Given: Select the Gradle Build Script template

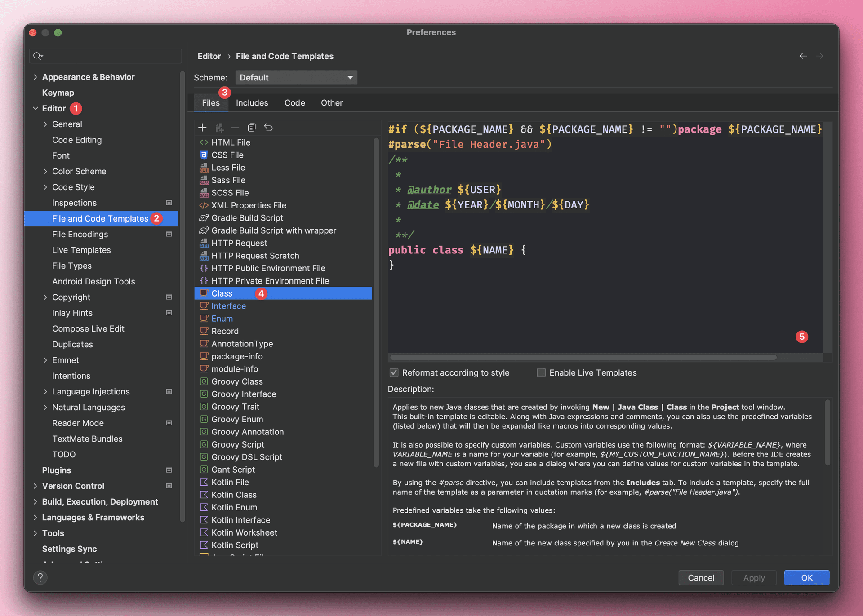Looking at the screenshot, I should [247, 218].
